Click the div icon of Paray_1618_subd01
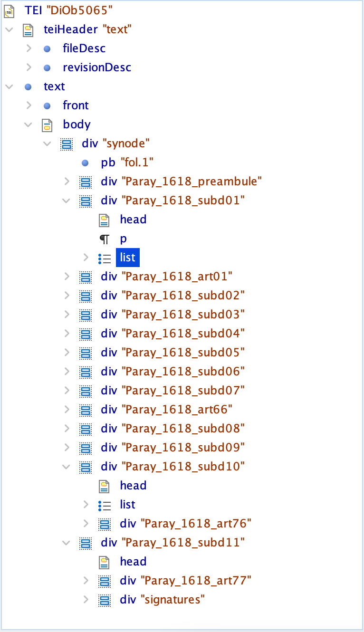 85,201
